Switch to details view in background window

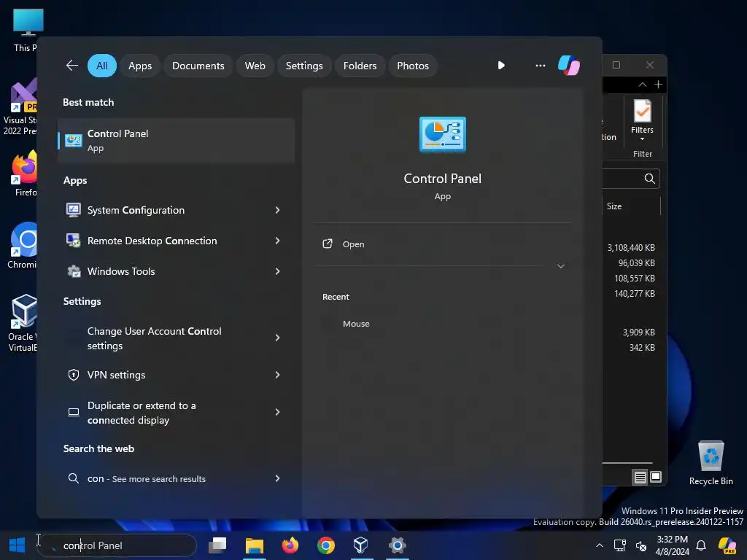640,477
